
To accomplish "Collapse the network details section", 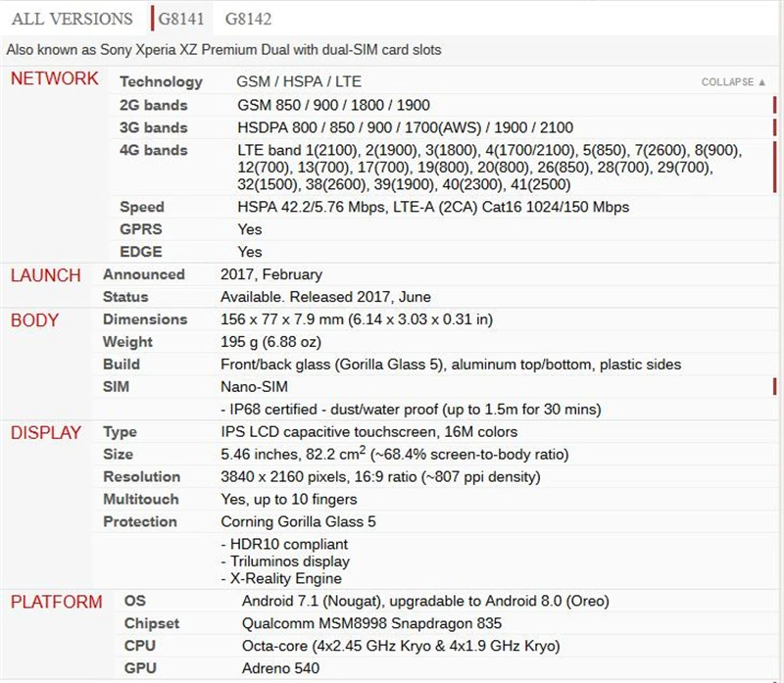I will click(733, 82).
